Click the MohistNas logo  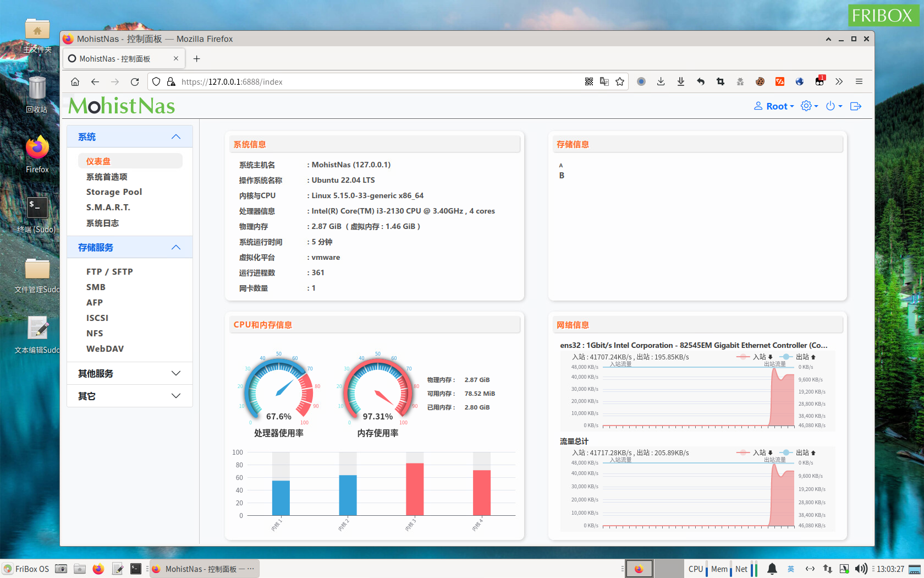click(122, 106)
